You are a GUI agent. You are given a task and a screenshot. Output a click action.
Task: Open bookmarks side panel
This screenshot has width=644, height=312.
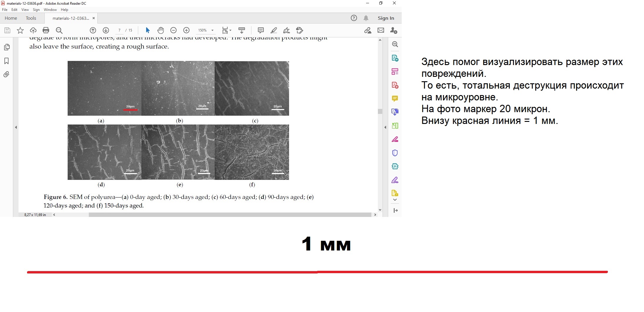6,61
